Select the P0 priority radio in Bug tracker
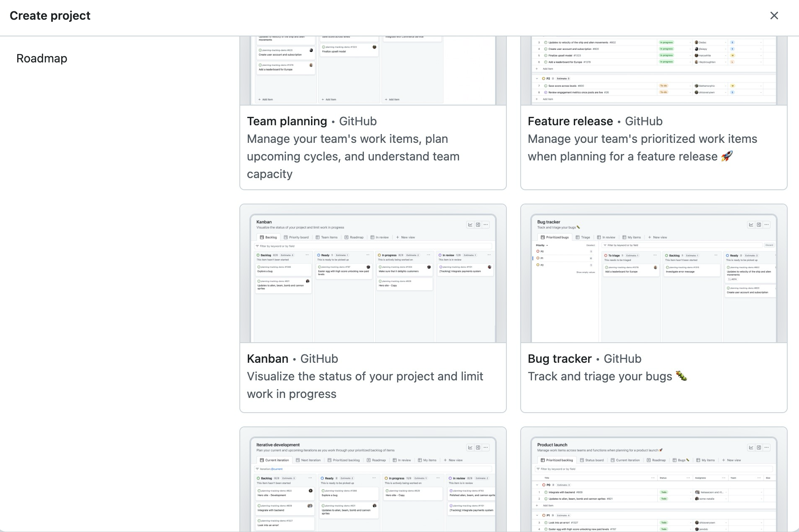Image resolution: width=799 pixels, height=532 pixels. pos(538,251)
